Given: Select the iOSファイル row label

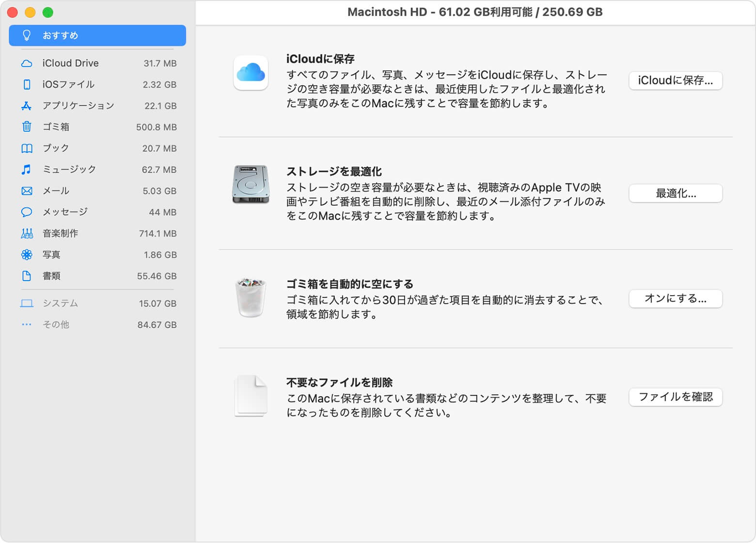Looking at the screenshot, I should [68, 84].
